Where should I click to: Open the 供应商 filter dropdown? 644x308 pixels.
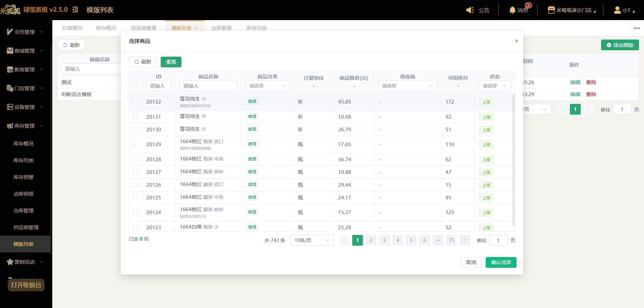408,86
